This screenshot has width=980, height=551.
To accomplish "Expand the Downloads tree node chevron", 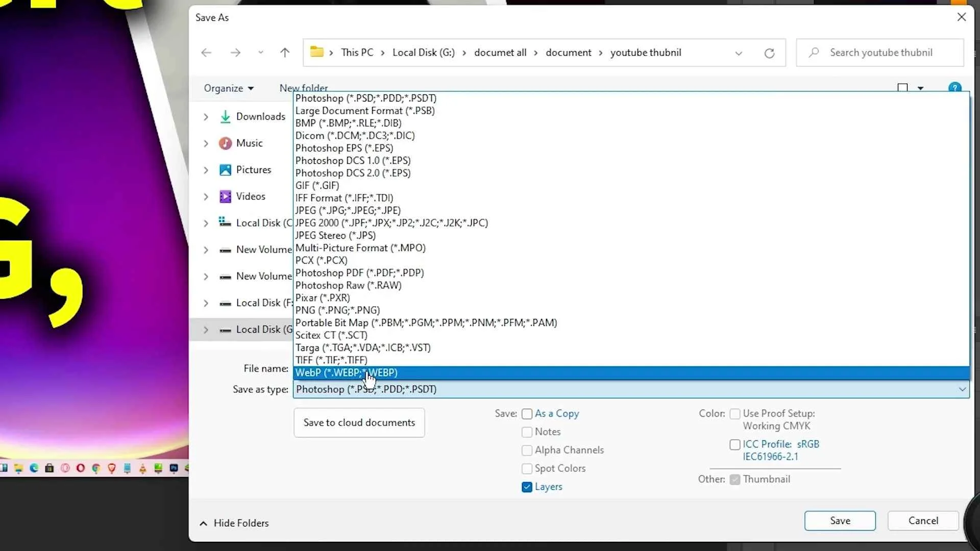I will click(206, 117).
